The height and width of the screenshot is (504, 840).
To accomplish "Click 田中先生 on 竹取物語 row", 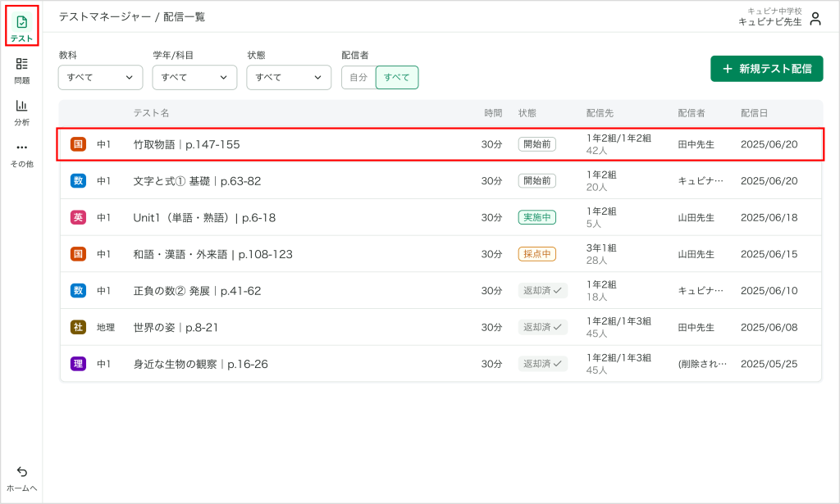I will [x=696, y=144].
